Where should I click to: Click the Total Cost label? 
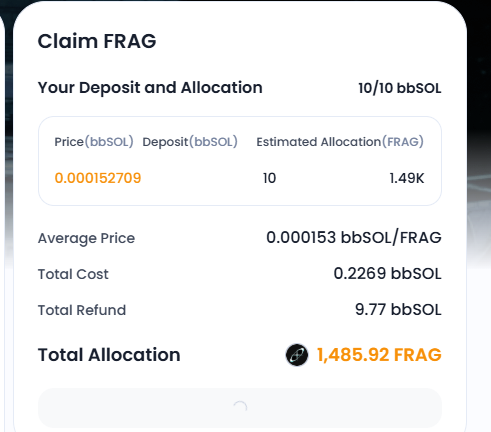point(73,274)
